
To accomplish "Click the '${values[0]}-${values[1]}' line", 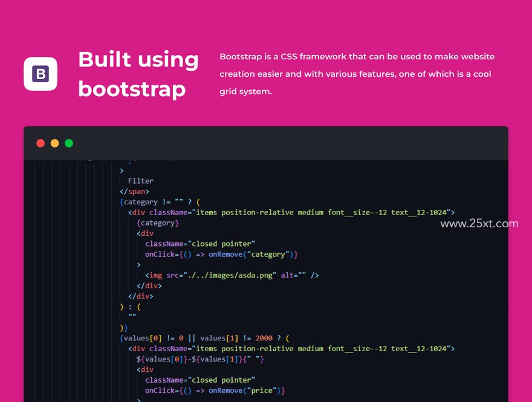I will click(200, 359).
